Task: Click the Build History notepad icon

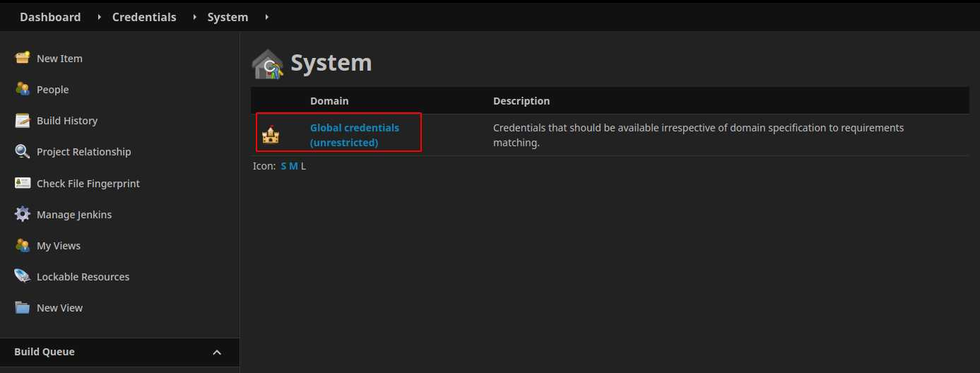Action: coord(23,120)
